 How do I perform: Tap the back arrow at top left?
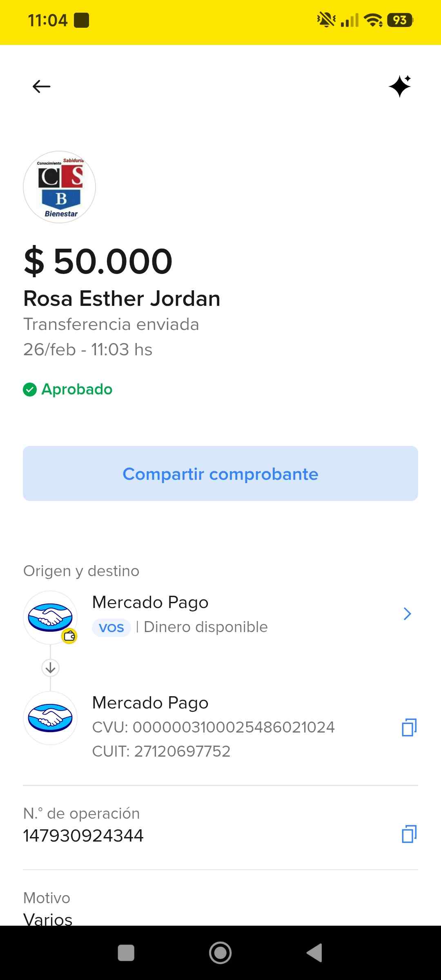point(41,86)
